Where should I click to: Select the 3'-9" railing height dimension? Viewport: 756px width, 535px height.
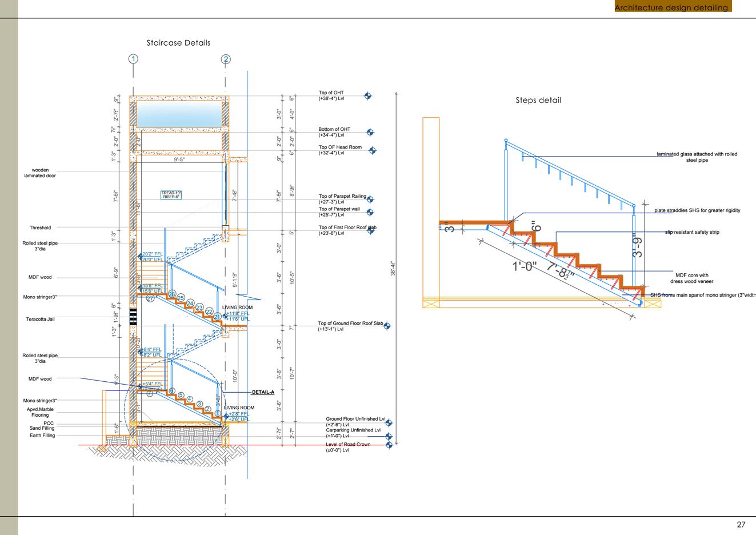(x=638, y=246)
